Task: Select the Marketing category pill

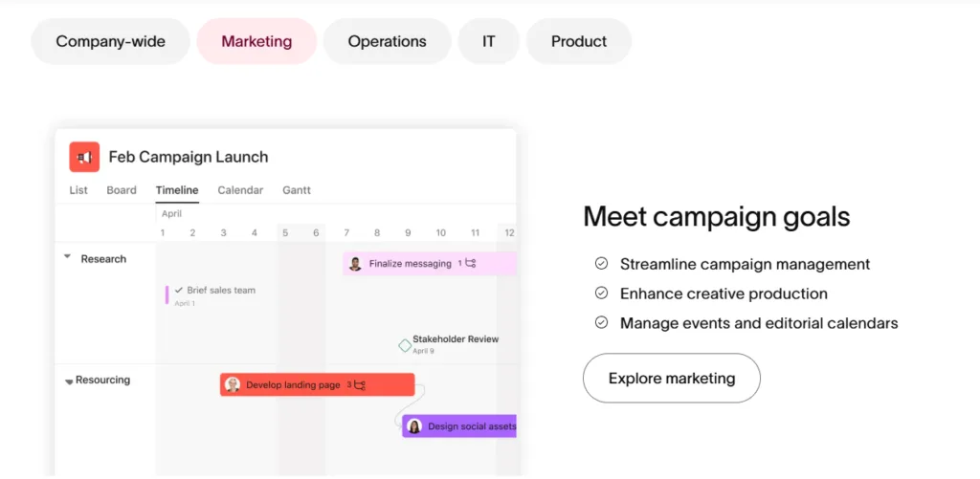Action: (256, 41)
